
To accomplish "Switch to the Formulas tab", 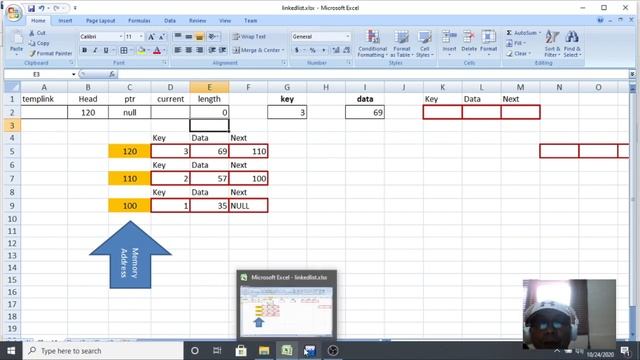I will [139, 21].
